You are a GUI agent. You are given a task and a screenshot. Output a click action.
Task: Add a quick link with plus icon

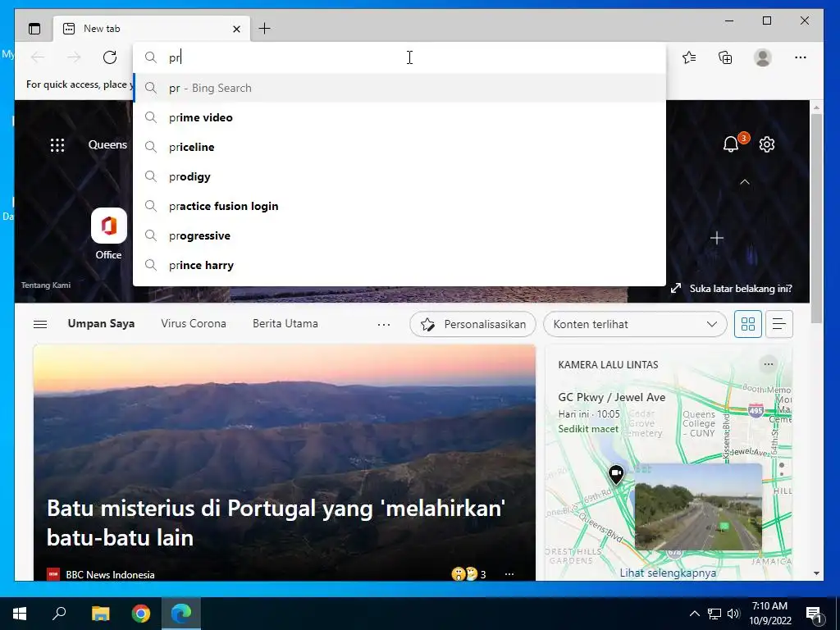717,238
